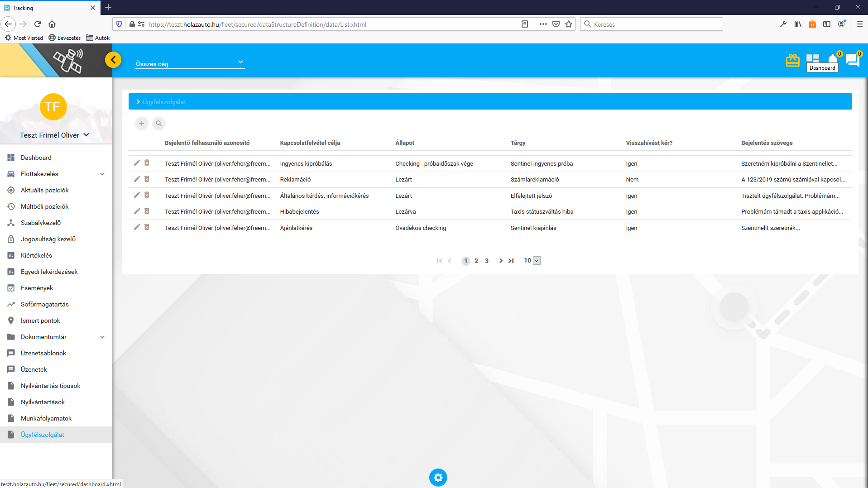Open the rows per page dropdown

pos(537,261)
